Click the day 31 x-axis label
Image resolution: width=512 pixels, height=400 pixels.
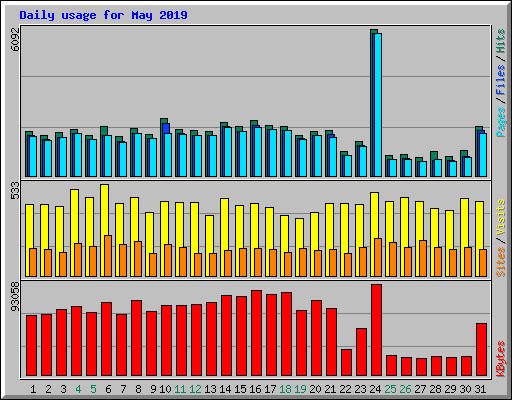coord(480,389)
